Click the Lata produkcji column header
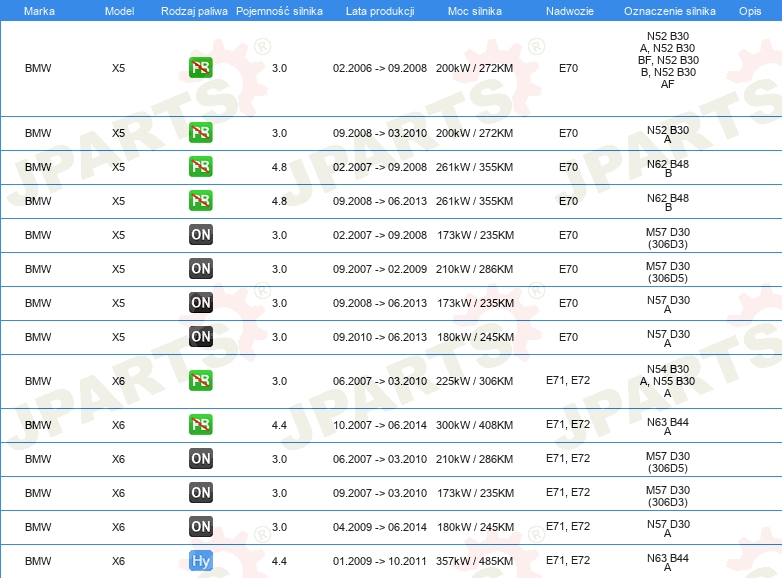The height and width of the screenshot is (578, 782). pyautogui.click(x=380, y=11)
